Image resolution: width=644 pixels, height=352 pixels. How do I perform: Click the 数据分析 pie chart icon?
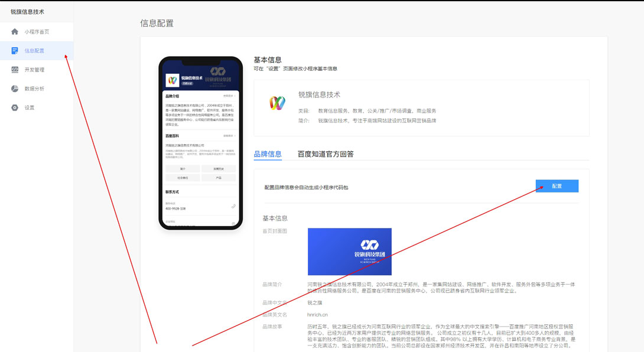(x=15, y=89)
